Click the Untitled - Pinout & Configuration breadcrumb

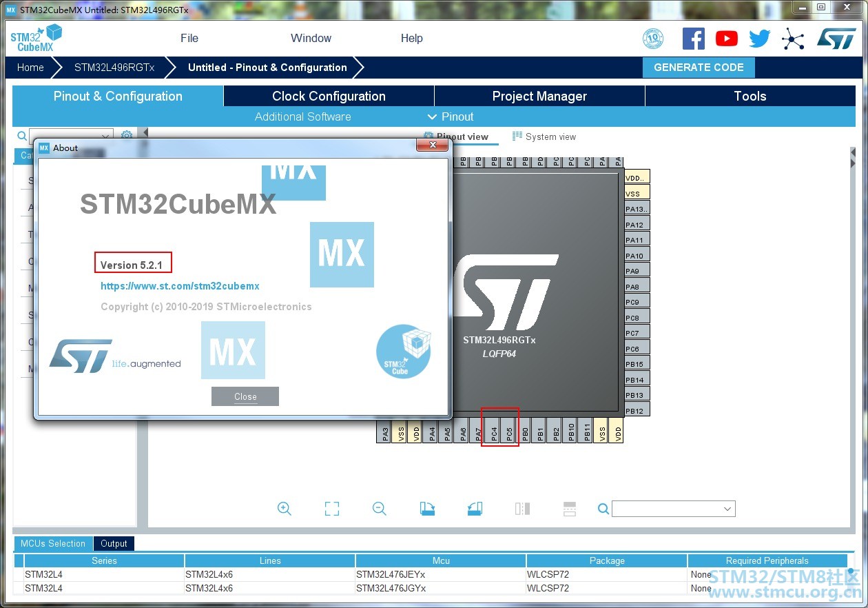coord(267,68)
